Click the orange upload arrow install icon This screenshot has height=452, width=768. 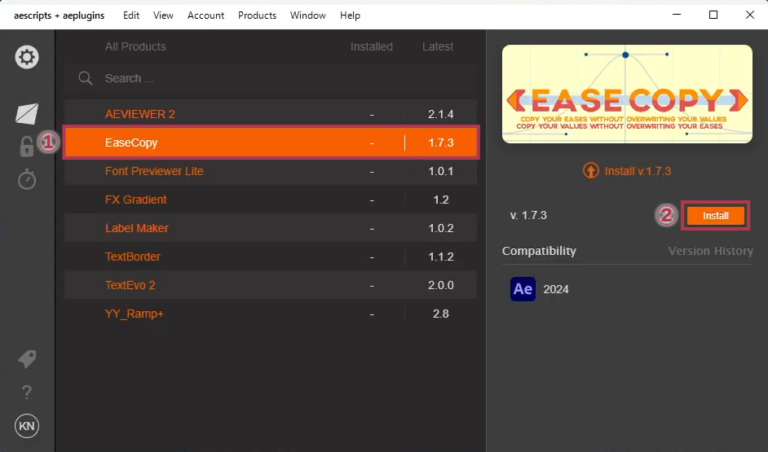[591, 171]
